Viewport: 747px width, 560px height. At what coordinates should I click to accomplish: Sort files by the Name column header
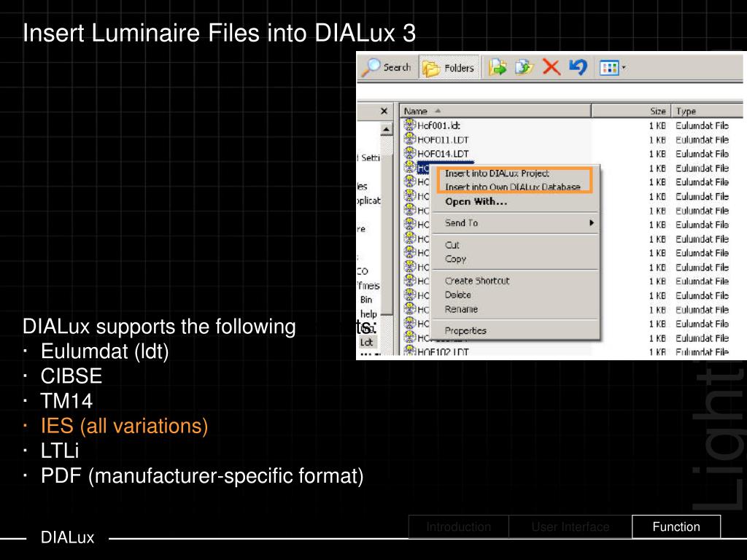coord(495,111)
